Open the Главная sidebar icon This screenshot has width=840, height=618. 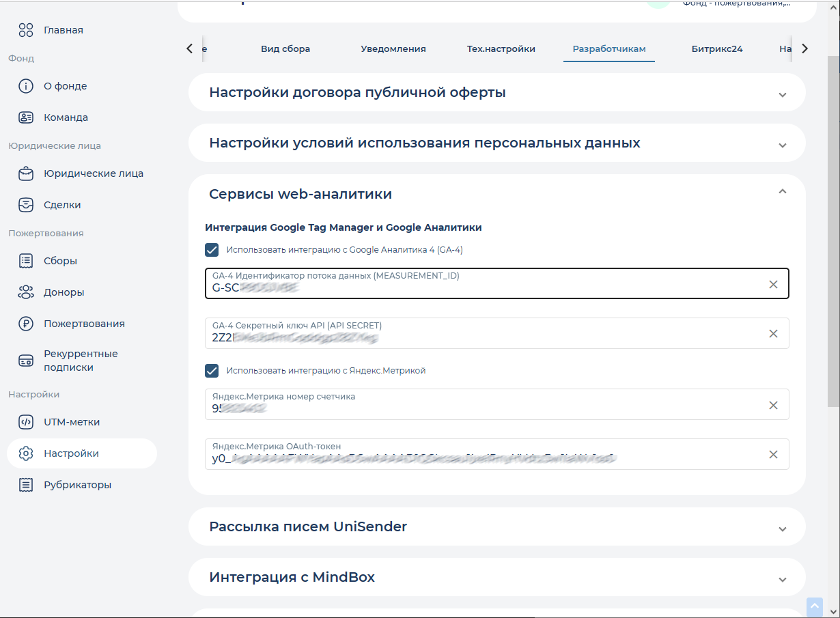[26, 30]
